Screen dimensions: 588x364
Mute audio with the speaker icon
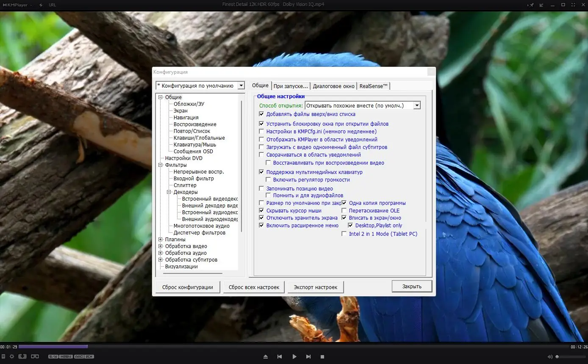point(550,357)
